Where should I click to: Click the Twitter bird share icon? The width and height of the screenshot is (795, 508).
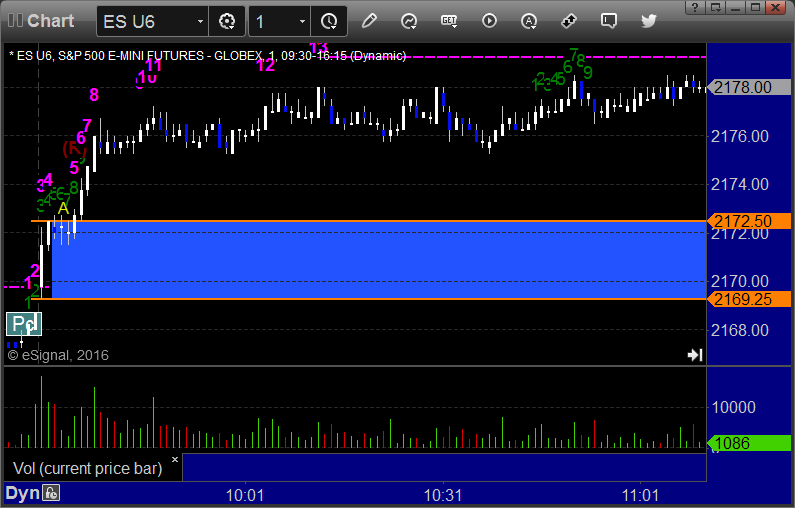(x=648, y=21)
